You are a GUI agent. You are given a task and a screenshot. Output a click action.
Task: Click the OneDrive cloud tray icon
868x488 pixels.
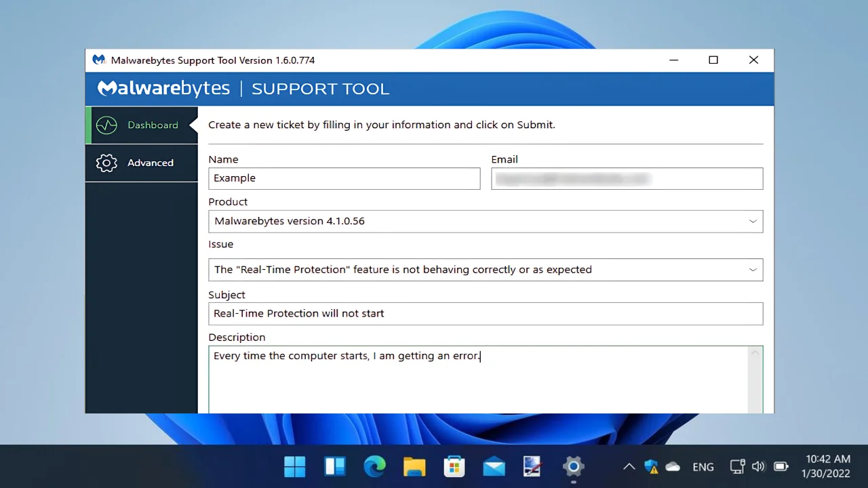[673, 466]
